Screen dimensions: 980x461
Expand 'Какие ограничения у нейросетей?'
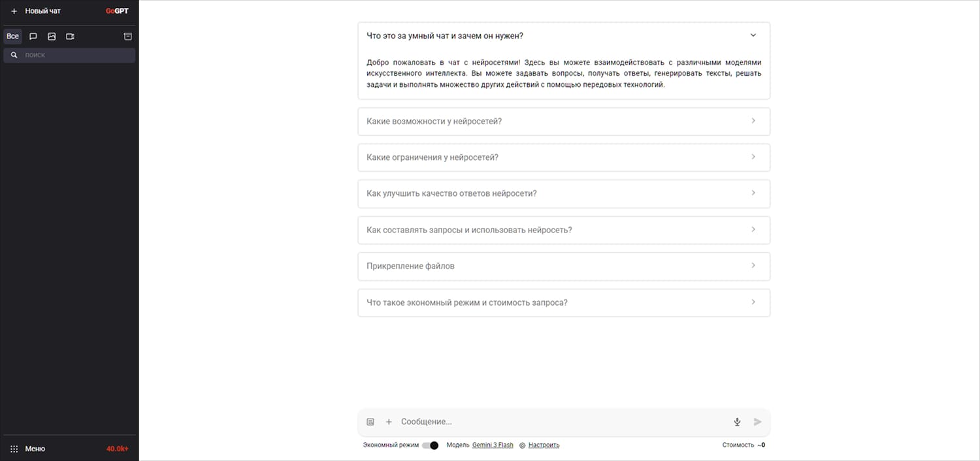coord(564,157)
